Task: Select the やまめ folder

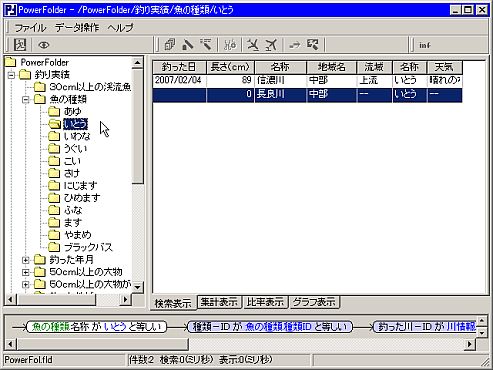Action: click(77, 235)
